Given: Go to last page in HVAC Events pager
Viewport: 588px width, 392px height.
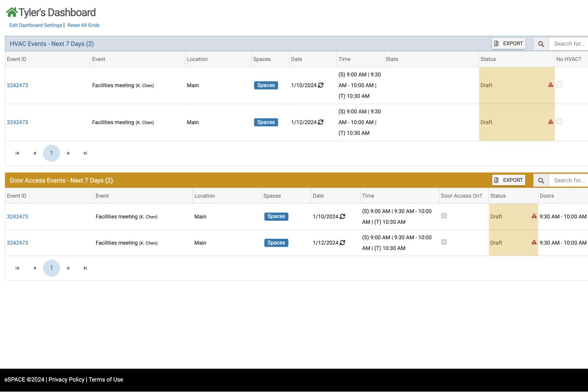Looking at the screenshot, I should tap(85, 153).
